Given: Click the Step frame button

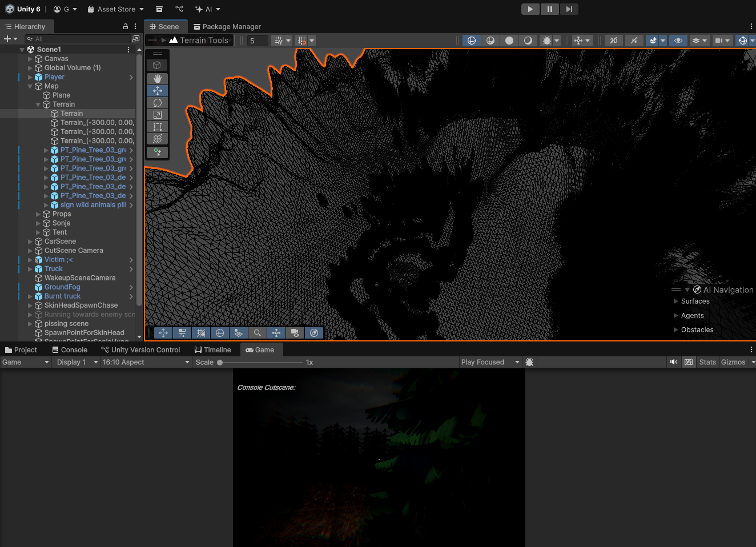Looking at the screenshot, I should (x=569, y=9).
